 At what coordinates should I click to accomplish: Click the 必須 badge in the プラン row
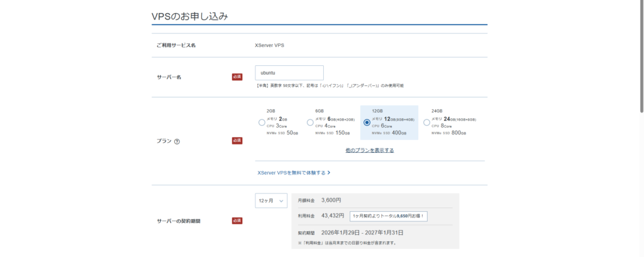[x=237, y=141]
